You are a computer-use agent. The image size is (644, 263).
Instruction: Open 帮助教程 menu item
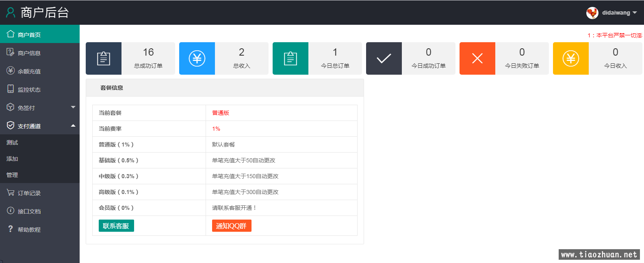tap(40, 229)
